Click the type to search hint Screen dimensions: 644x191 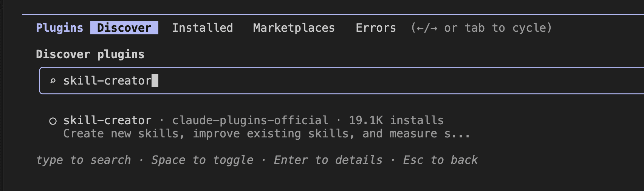(x=84, y=160)
